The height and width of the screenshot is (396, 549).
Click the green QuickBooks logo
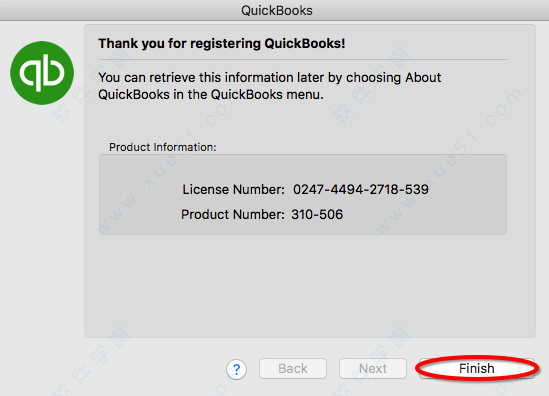click(x=42, y=73)
